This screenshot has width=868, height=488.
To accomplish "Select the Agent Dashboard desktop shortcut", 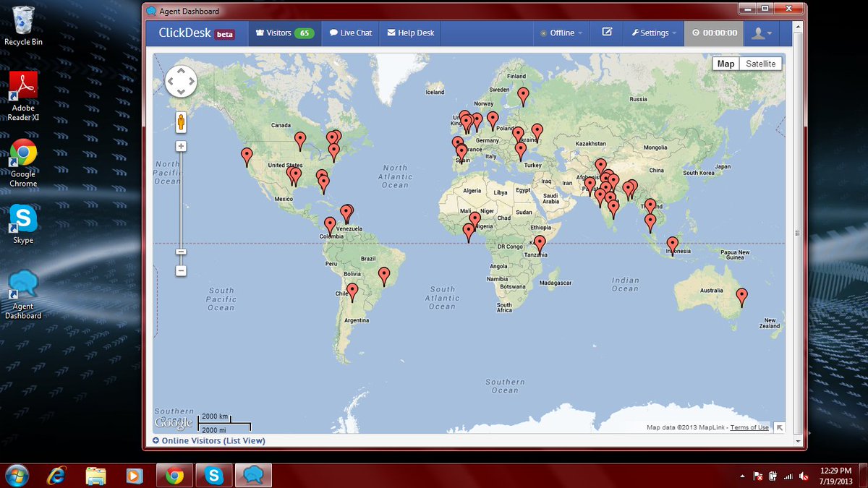I will 23,294.
